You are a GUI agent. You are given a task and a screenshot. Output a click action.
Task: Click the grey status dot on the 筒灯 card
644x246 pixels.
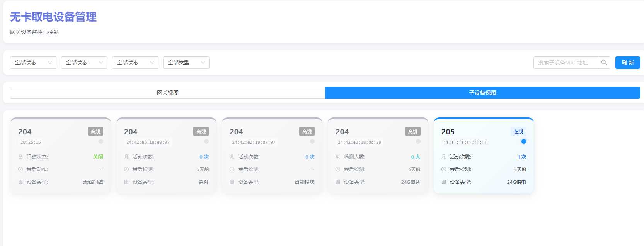(x=206, y=141)
